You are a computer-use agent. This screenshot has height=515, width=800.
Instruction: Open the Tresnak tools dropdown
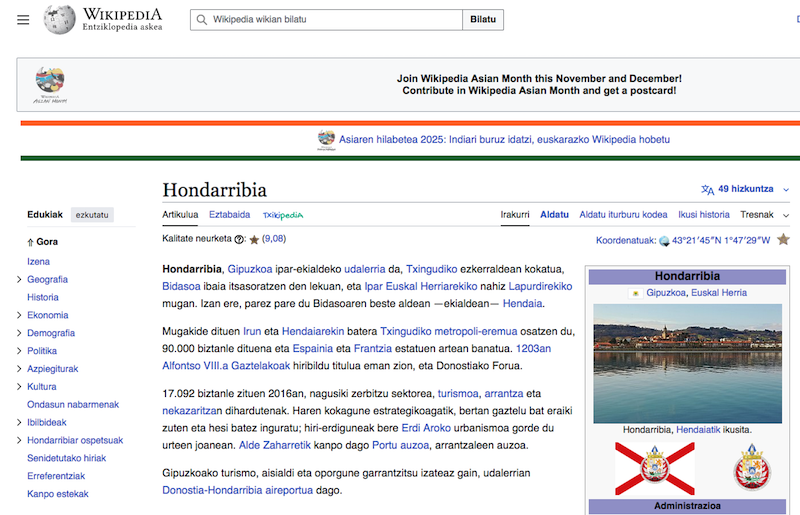click(764, 215)
